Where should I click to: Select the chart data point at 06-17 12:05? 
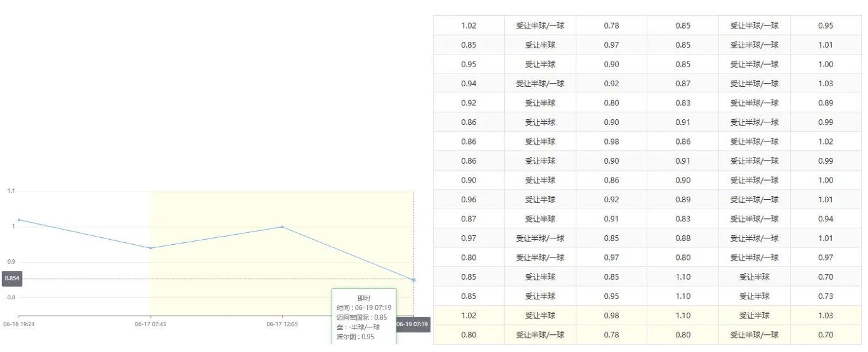click(282, 226)
